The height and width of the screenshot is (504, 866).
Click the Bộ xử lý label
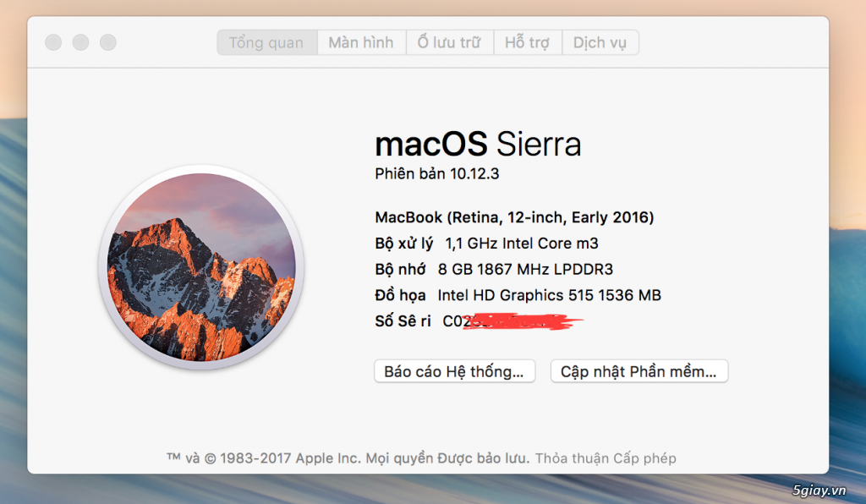(x=403, y=244)
